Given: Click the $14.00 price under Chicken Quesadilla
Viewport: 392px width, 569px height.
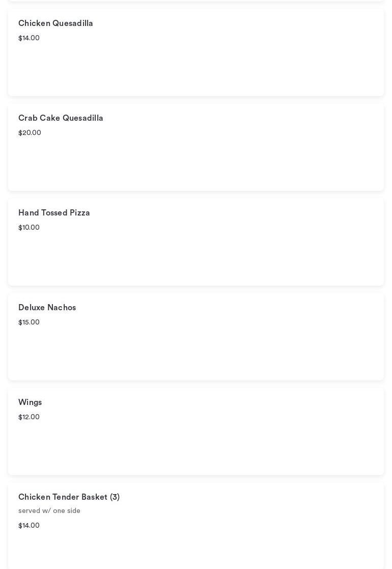Looking at the screenshot, I should click(29, 38).
